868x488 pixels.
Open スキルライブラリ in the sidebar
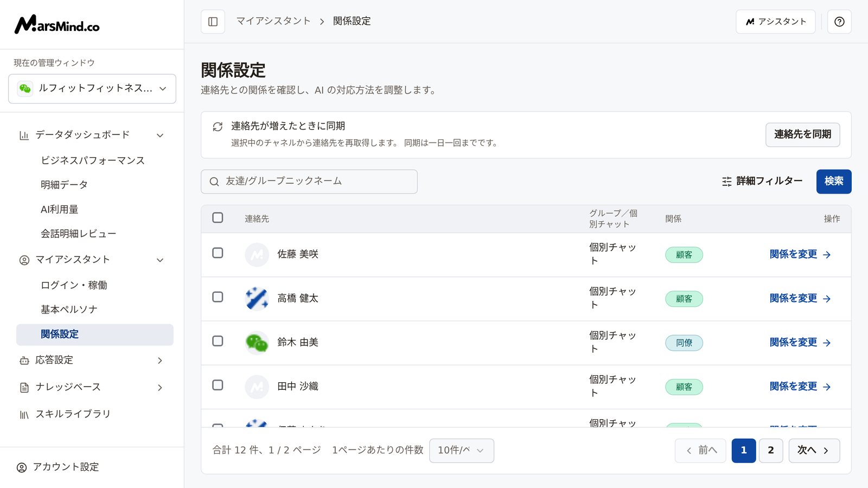tap(73, 414)
